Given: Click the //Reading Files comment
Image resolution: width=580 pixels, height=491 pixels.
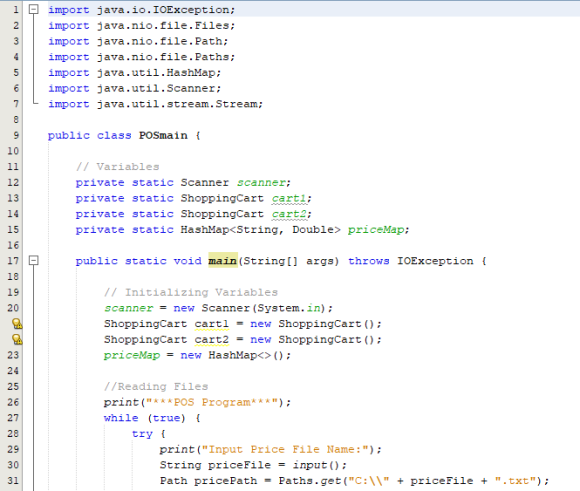Looking at the screenshot, I should 156,387.
